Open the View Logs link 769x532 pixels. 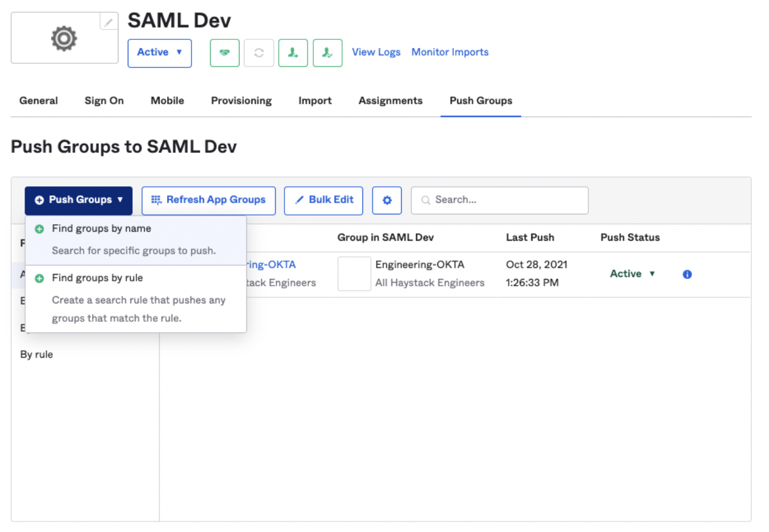click(x=376, y=52)
